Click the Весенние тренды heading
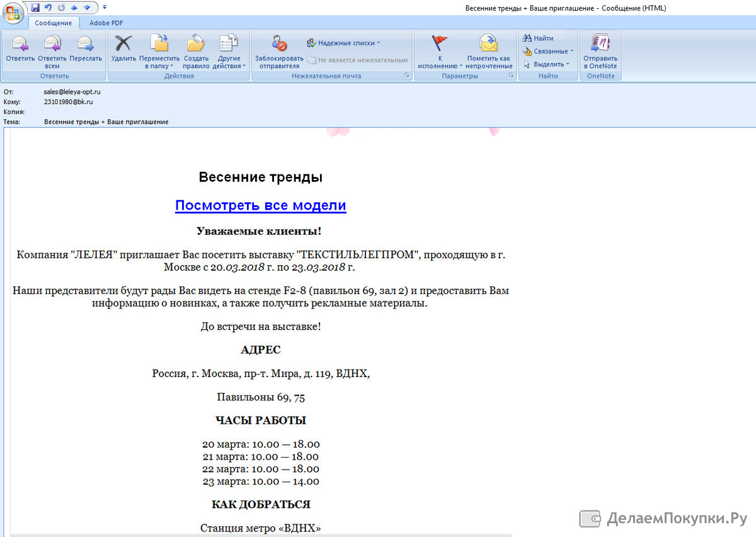This screenshot has width=756, height=537. click(261, 178)
